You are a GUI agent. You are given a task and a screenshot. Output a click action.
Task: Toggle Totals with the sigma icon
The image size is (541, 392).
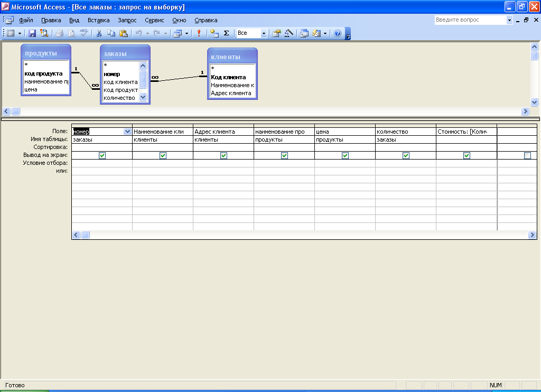coord(226,33)
